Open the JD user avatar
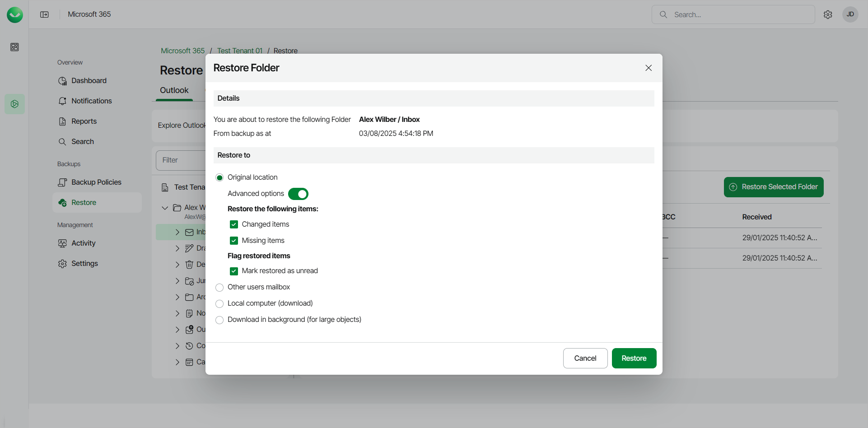This screenshot has height=428, width=868. (x=850, y=14)
